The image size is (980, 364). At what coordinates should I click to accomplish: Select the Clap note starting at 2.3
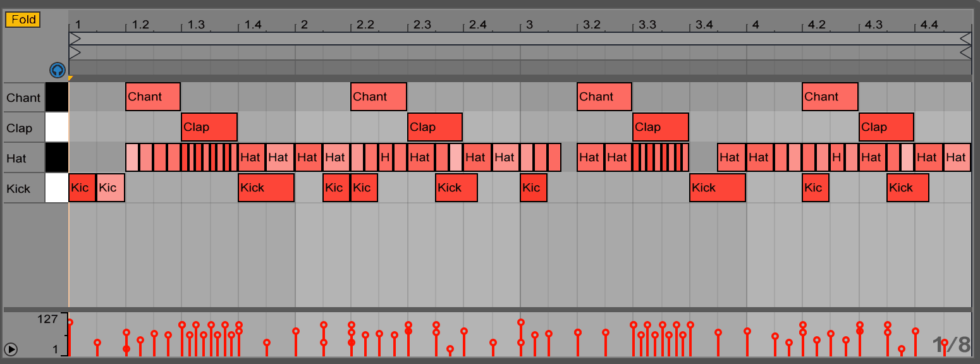point(435,127)
